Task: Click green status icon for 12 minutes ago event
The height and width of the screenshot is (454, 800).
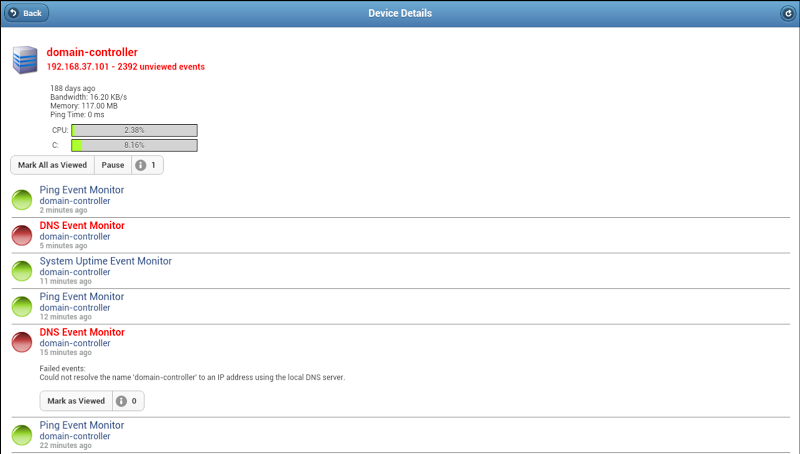Action: pos(22,307)
